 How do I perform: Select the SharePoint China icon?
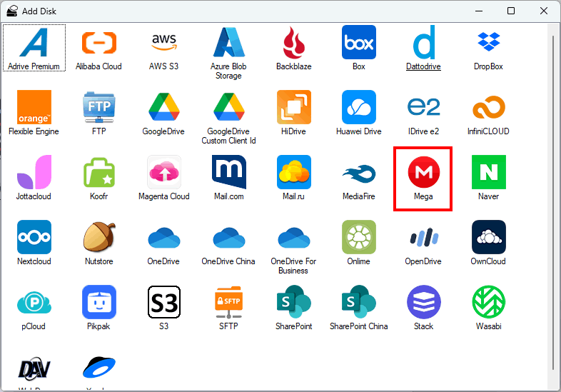tap(358, 303)
